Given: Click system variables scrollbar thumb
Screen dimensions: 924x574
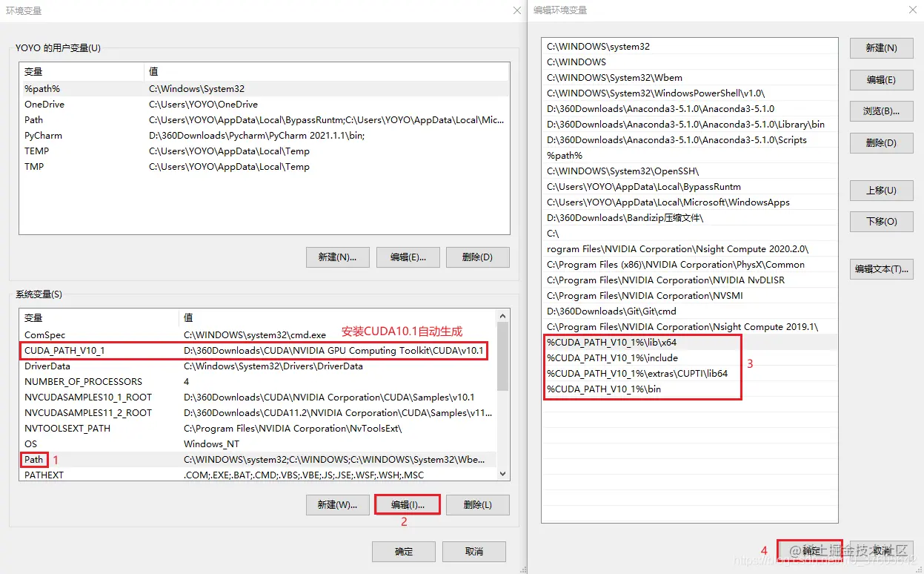Looking at the screenshot, I should [503, 356].
